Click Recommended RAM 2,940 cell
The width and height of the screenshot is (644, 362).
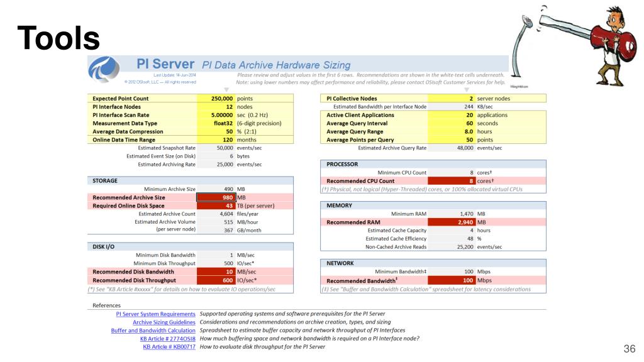[x=452, y=222]
